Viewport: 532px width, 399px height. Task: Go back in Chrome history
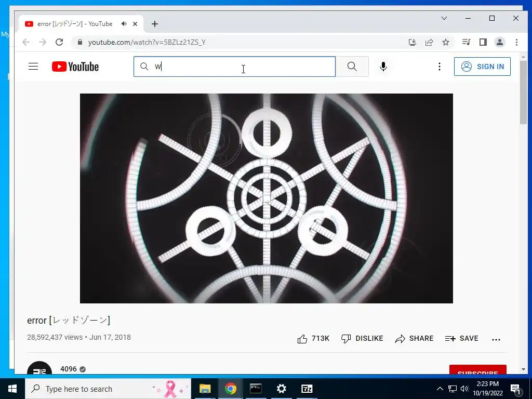coord(26,42)
